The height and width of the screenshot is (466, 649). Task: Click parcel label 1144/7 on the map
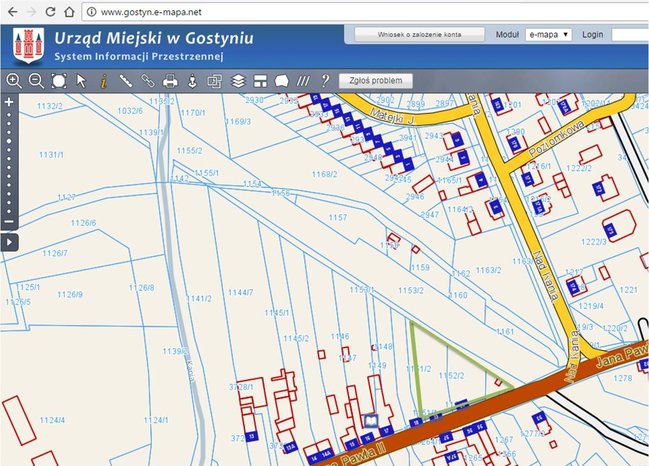click(240, 293)
